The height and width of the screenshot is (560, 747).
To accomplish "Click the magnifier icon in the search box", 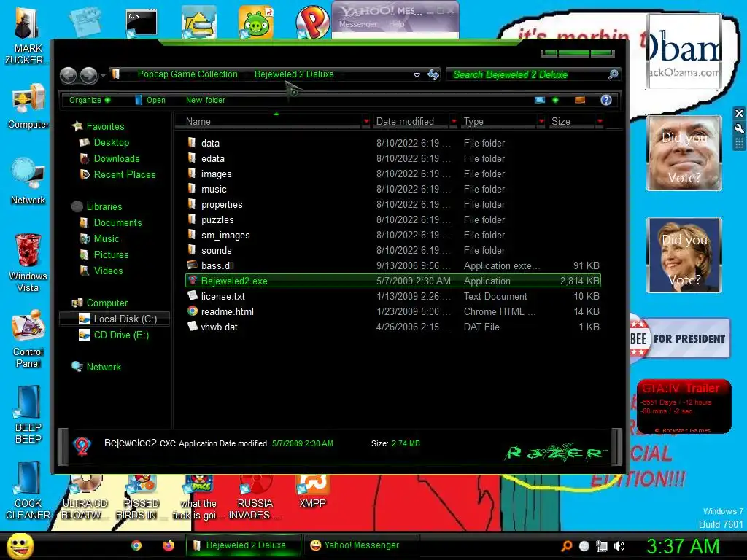I will click(x=613, y=75).
